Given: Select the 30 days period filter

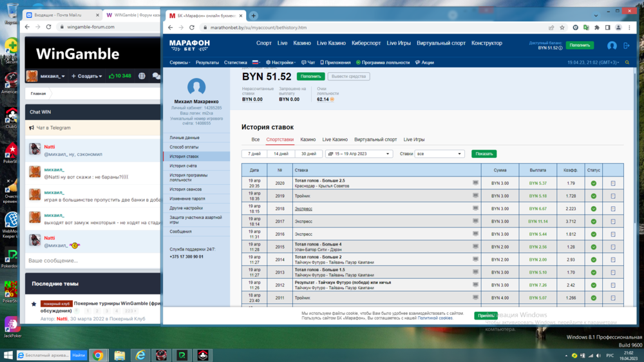Looking at the screenshot, I should tap(308, 154).
